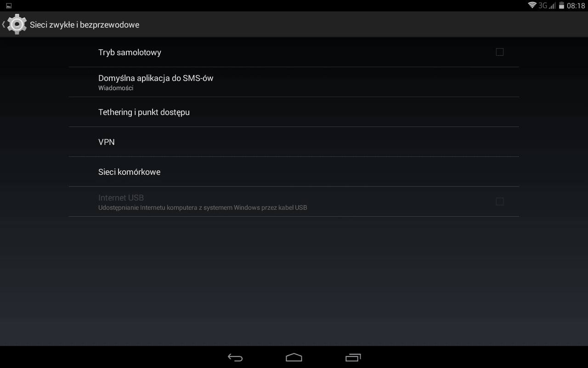Tap the Internet USB description text

click(203, 207)
